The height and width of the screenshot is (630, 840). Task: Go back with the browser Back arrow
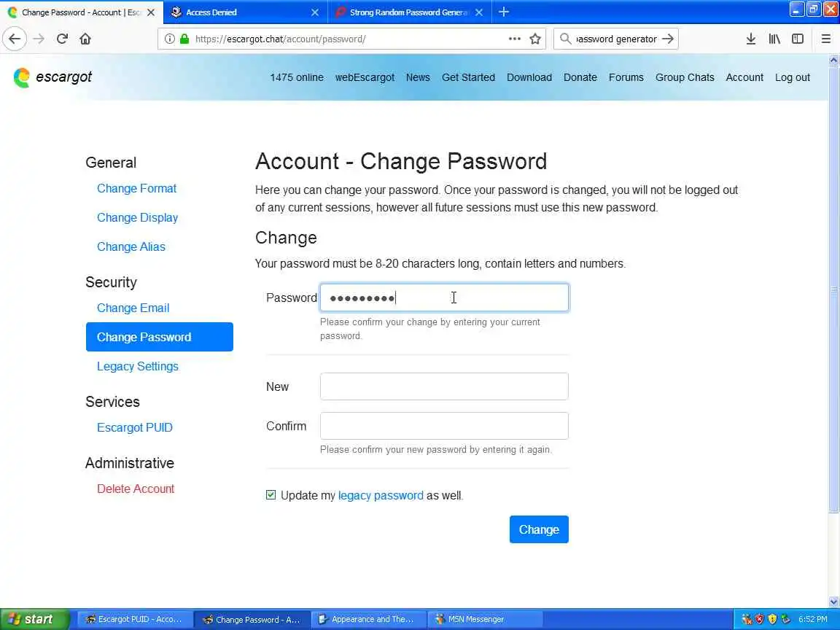click(15, 39)
